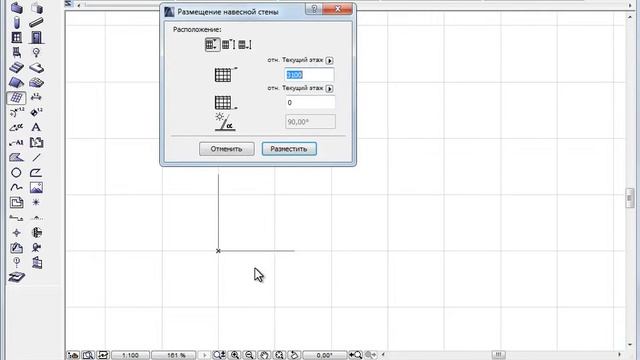Select the Hotspot tool in toolbox
Image resolution: width=640 pixels, height=360 pixels.
pos(36,202)
